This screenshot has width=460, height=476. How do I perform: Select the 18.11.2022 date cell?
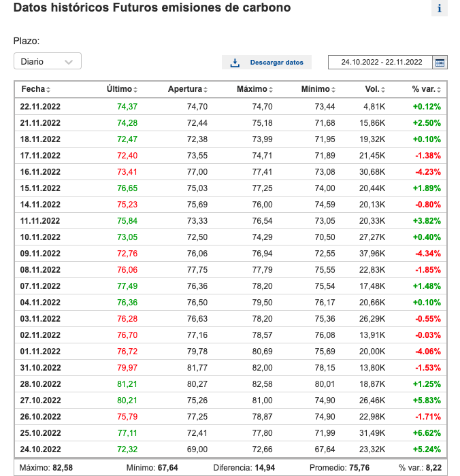pyautogui.click(x=40, y=139)
